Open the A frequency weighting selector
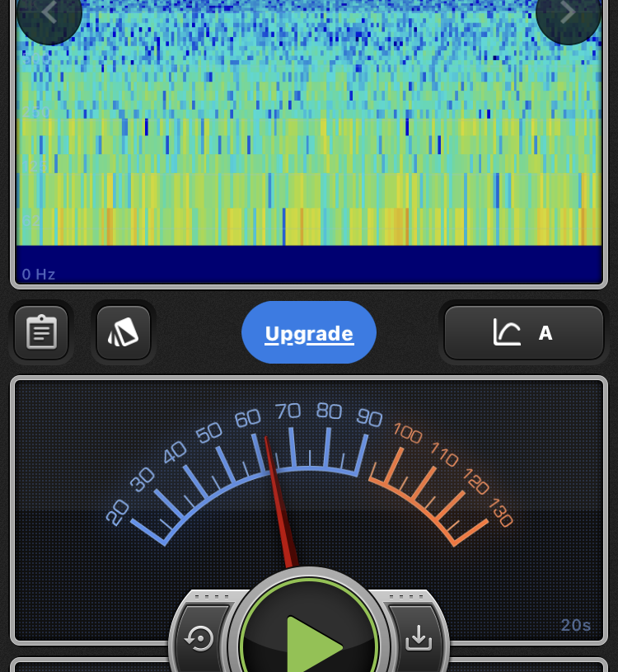This screenshot has height=672, width=618. [545, 333]
